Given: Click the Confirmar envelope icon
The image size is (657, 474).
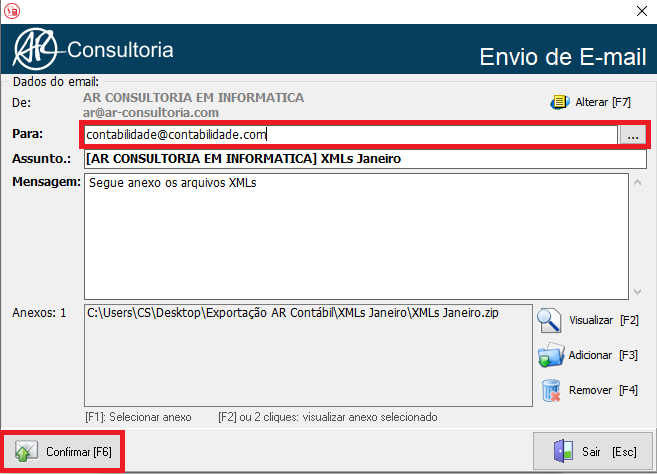Looking at the screenshot, I should (x=26, y=452).
